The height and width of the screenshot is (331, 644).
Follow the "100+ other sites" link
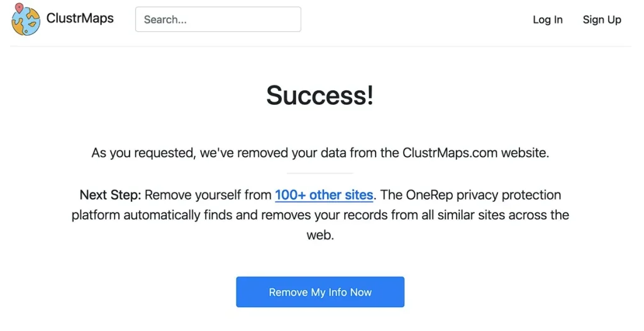tap(324, 195)
